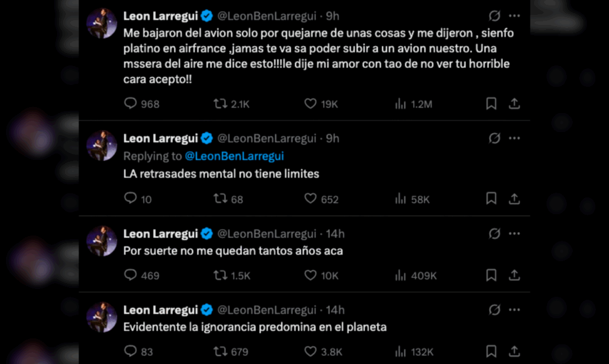Share the airfrance airplane tweet
The height and width of the screenshot is (364, 609).
(514, 104)
